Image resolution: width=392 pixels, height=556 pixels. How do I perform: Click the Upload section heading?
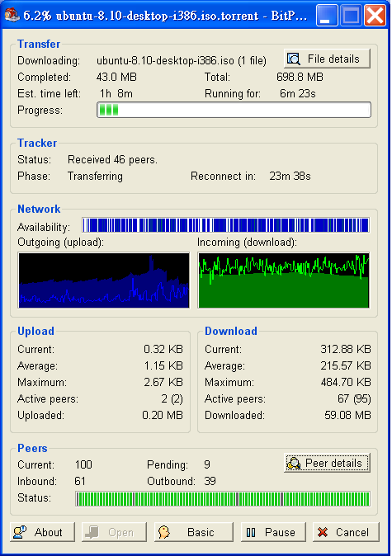click(x=35, y=331)
